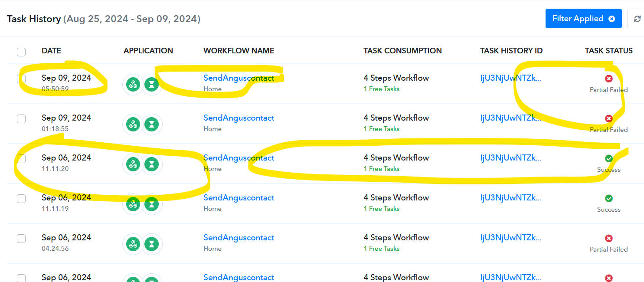Click webhook icon in the 11:11:20 row
The height and width of the screenshot is (282, 644).
tap(133, 164)
